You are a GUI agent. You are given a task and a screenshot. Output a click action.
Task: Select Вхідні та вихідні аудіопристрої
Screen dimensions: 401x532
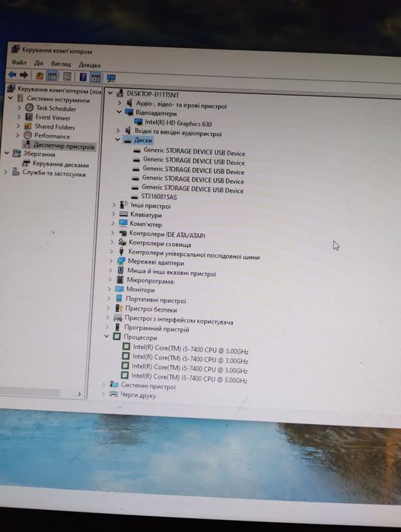(x=178, y=132)
